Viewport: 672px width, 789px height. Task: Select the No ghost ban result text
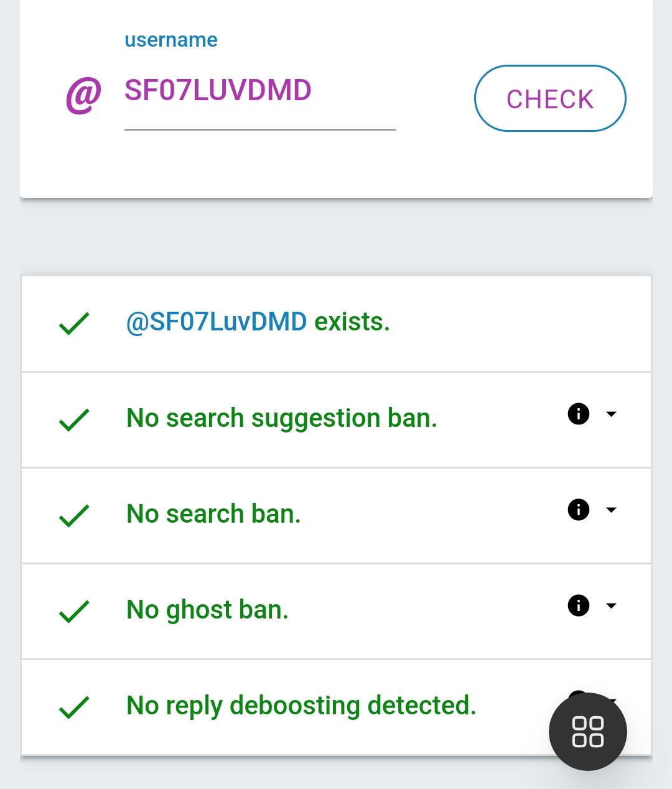pos(207,610)
